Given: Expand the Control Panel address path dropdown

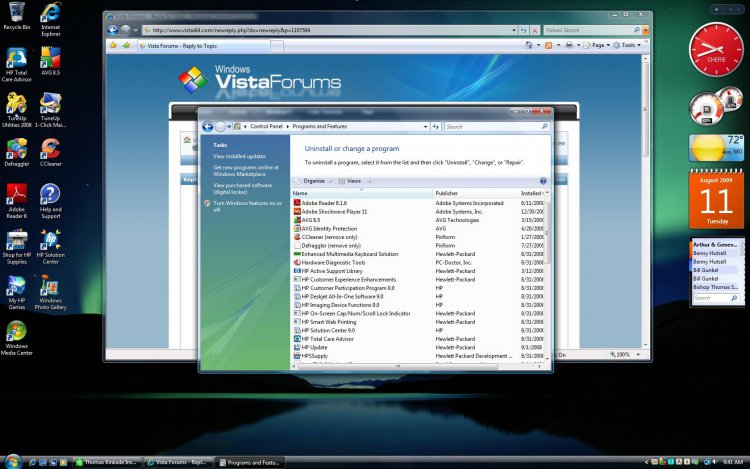Looking at the screenshot, I should coord(425,127).
